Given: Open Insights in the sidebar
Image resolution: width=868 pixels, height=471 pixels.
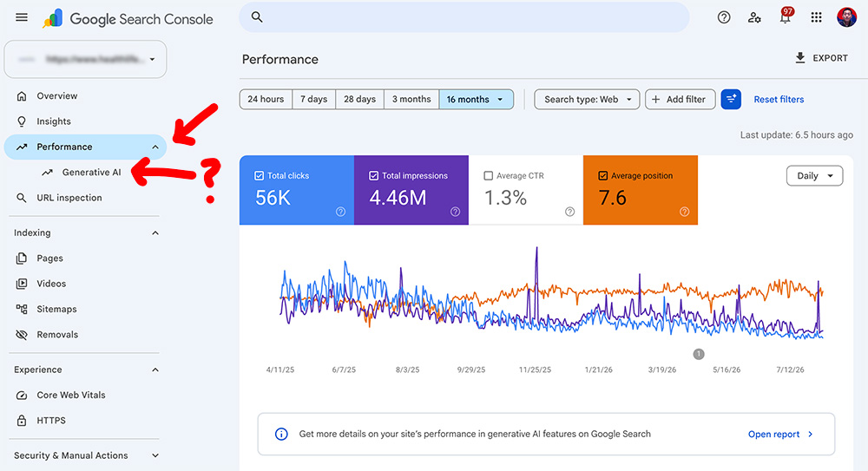Looking at the screenshot, I should pyautogui.click(x=85, y=121).
